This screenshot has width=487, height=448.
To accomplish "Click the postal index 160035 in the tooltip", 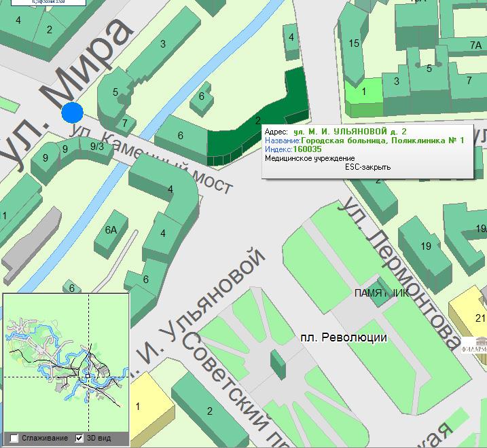I will (307, 149).
